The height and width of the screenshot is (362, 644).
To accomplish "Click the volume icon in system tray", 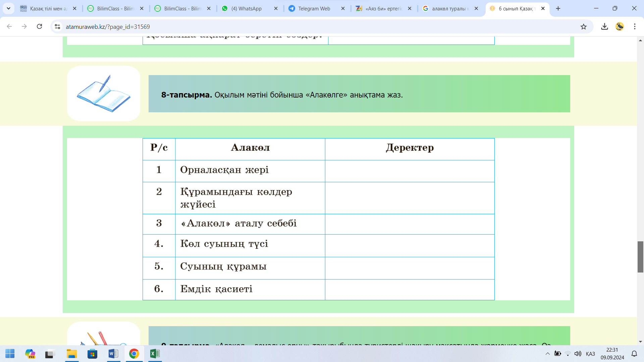I will click(x=578, y=354).
